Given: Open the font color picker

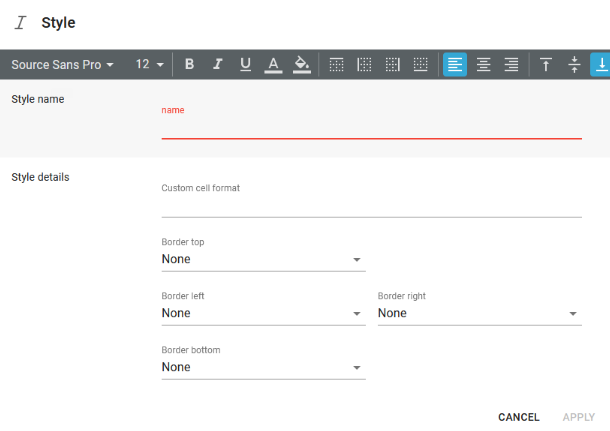Looking at the screenshot, I should [x=273, y=64].
